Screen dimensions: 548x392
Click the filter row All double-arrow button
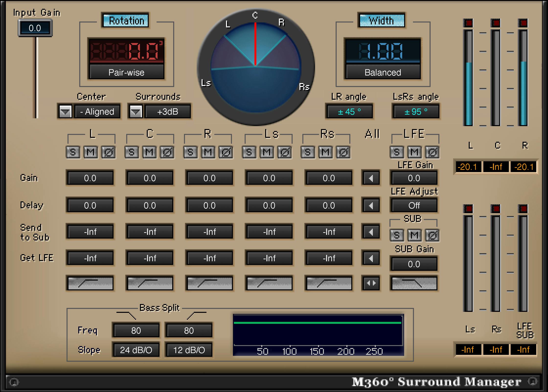coord(371,283)
